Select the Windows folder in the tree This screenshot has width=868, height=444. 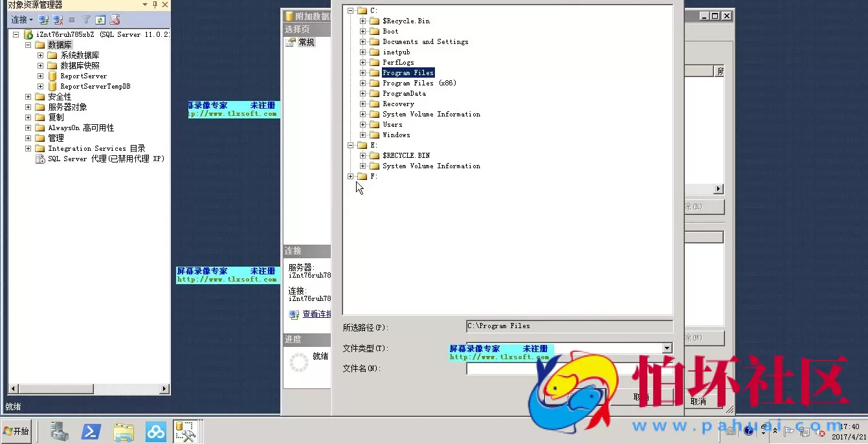(x=396, y=135)
